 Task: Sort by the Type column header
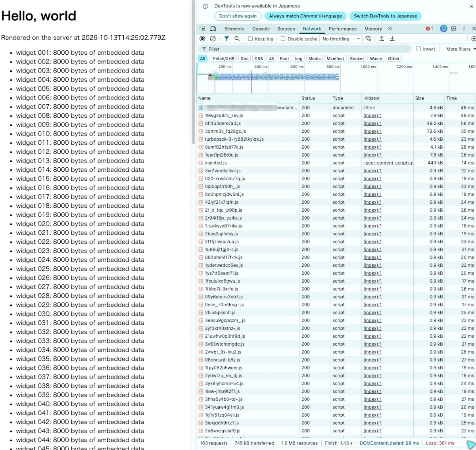346,98
